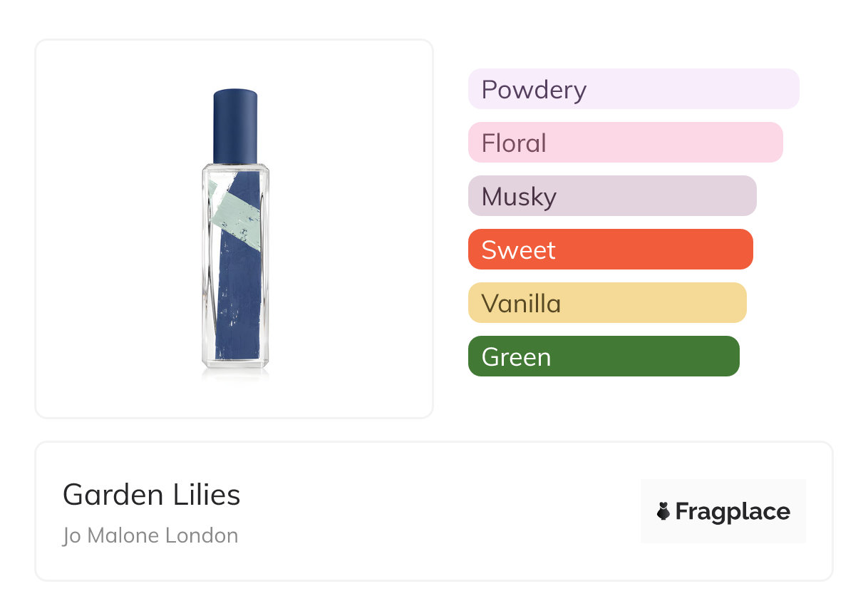Click the navy blue bottle cap
Viewport: 868px width, 616px height.
(235, 125)
